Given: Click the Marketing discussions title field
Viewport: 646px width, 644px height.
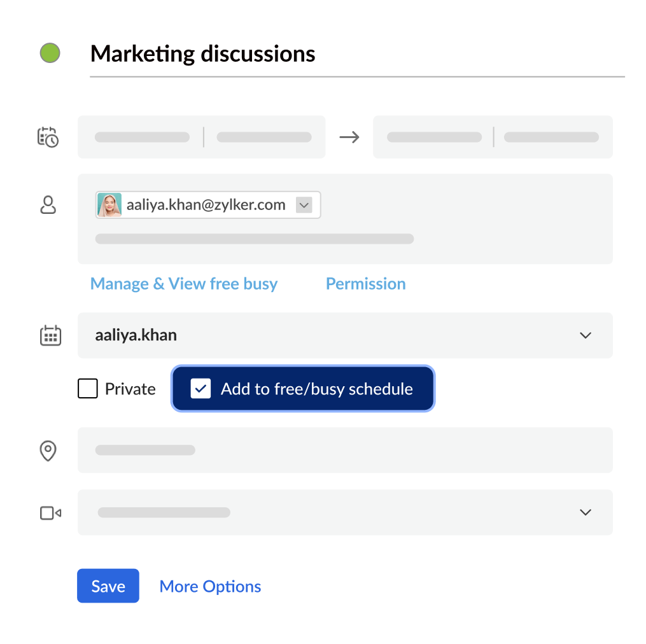Looking at the screenshot, I should point(203,53).
